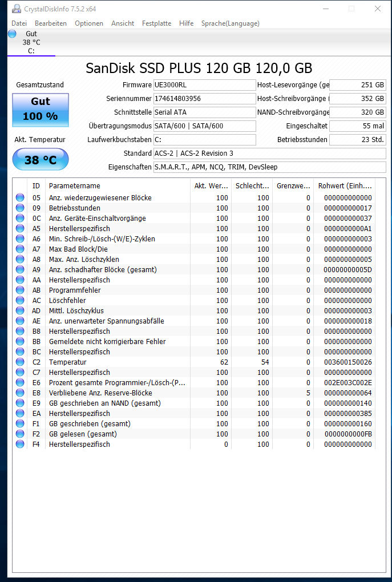
Task: Click the text Anz. wiederzugewiesener Blöcke
Action: point(100,198)
